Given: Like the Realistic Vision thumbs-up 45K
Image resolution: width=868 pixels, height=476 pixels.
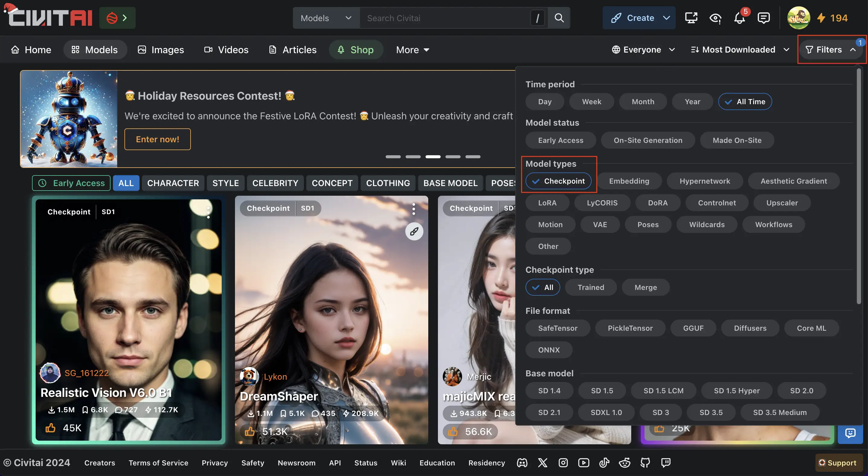Looking at the screenshot, I should [x=63, y=428].
